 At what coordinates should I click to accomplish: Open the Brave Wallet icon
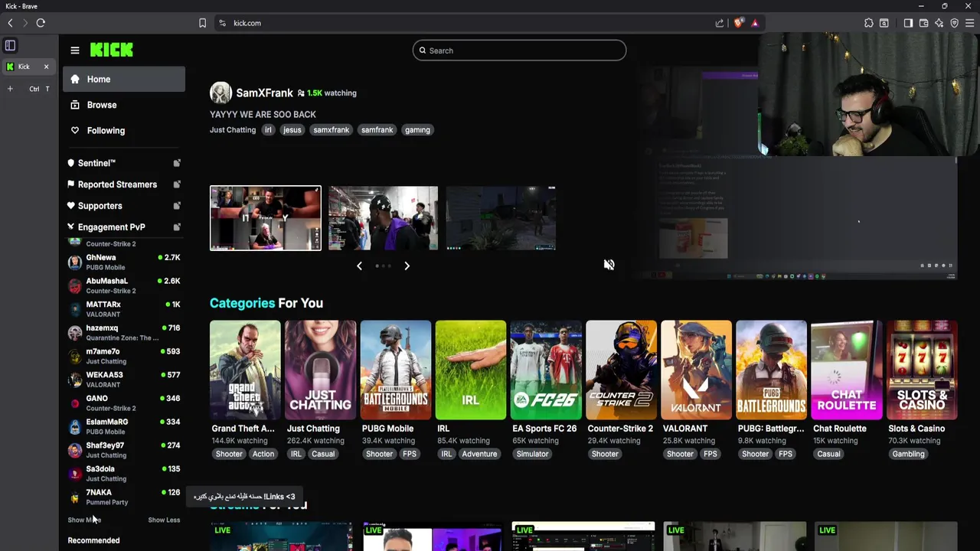pyautogui.click(x=924, y=23)
